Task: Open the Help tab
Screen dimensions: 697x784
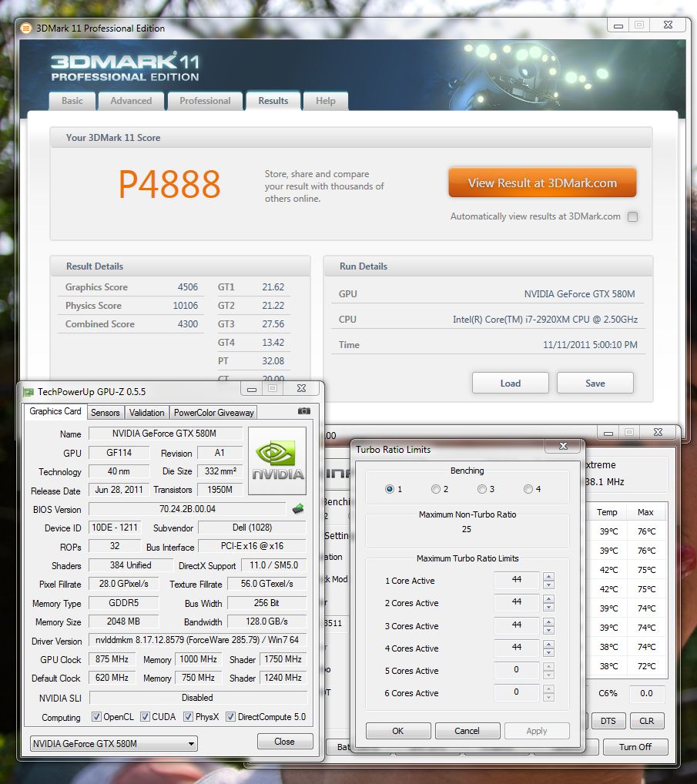Action: coord(326,101)
